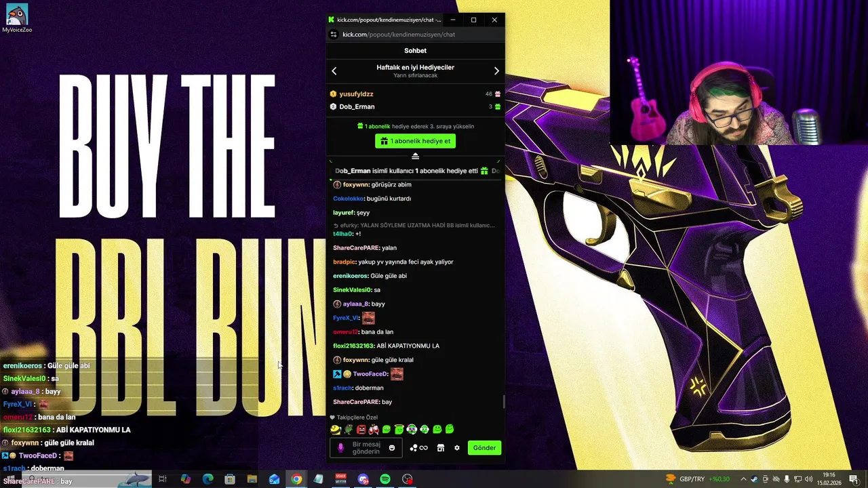Image resolution: width=868 pixels, height=488 pixels.
Task: Click the Steam tray icon
Action: 754,479
